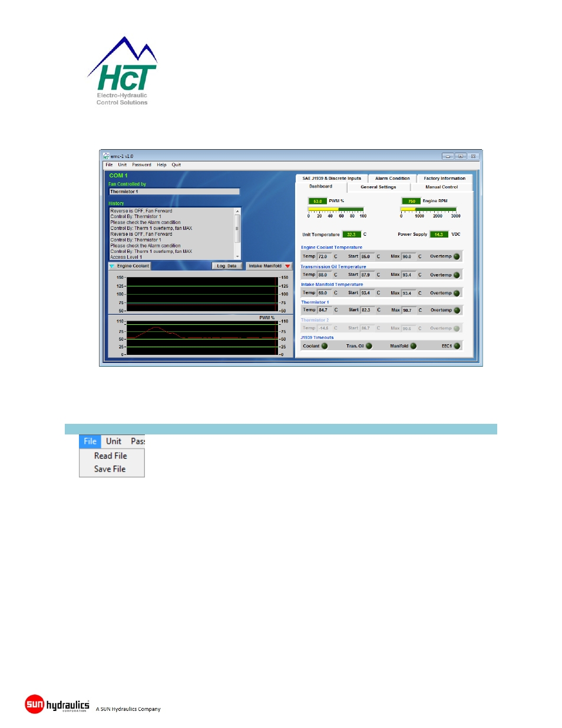Image resolution: width=562 pixels, height=728 pixels.
Task: Click the Tran. Oil J1939 timeout LED
Action: click(x=369, y=346)
